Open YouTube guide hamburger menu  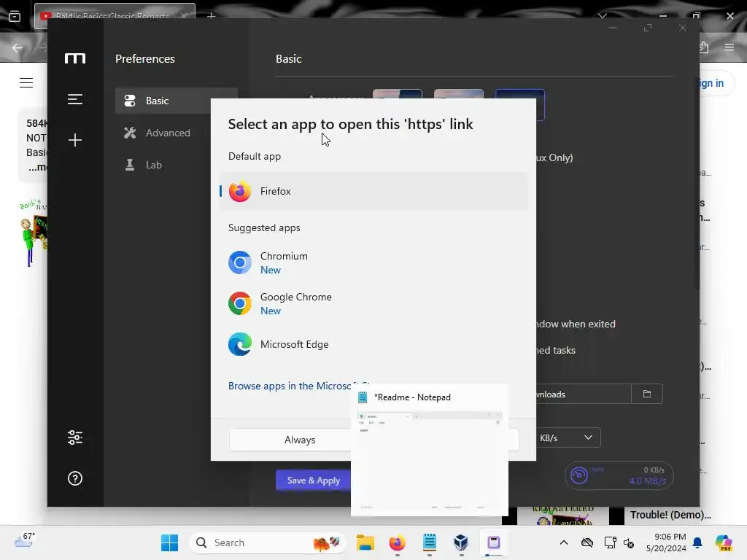pyautogui.click(x=26, y=83)
